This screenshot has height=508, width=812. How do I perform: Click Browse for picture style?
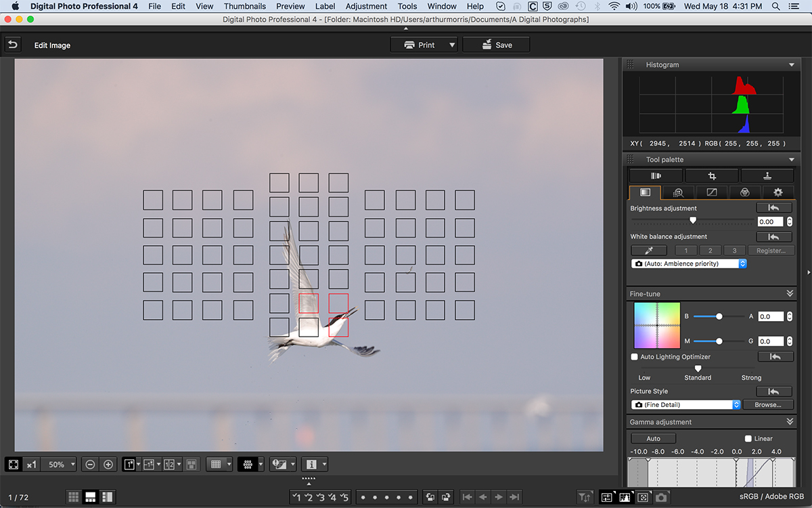tap(768, 404)
